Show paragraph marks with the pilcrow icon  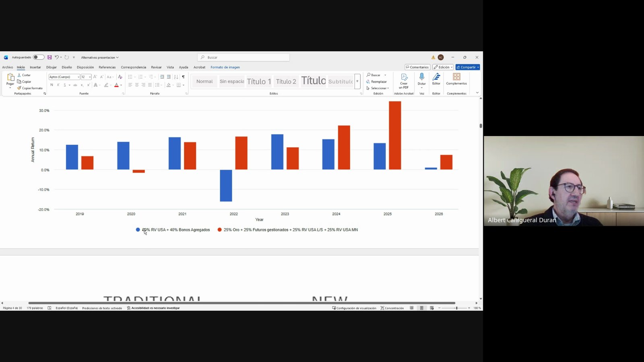pos(183,77)
